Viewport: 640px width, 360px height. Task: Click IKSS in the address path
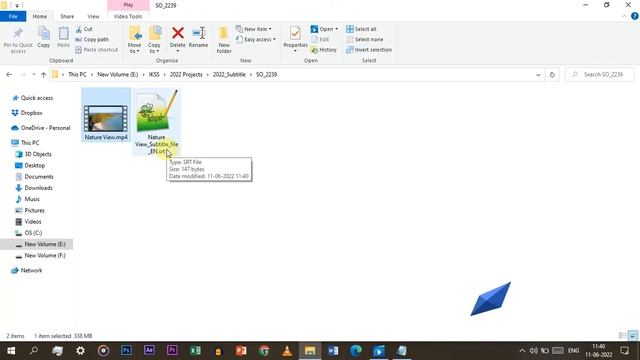154,75
